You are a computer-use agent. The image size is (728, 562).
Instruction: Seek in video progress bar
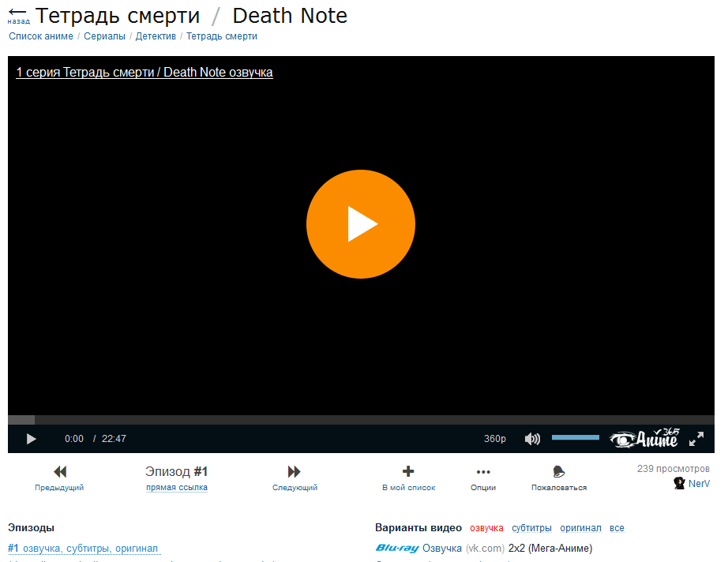pos(361,420)
